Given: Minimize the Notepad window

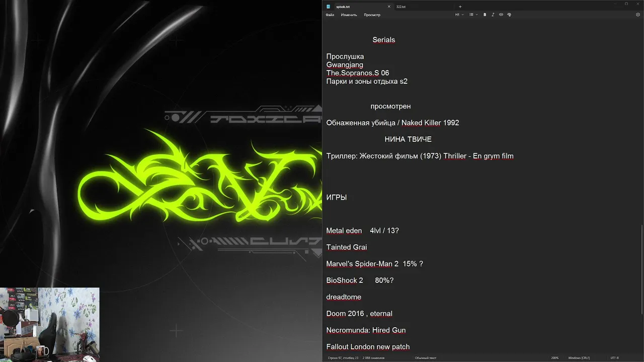Looking at the screenshot, I should pos(614,4).
